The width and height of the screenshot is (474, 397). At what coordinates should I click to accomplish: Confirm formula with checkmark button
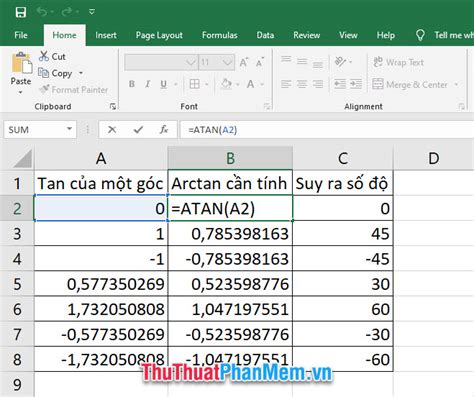coord(138,130)
